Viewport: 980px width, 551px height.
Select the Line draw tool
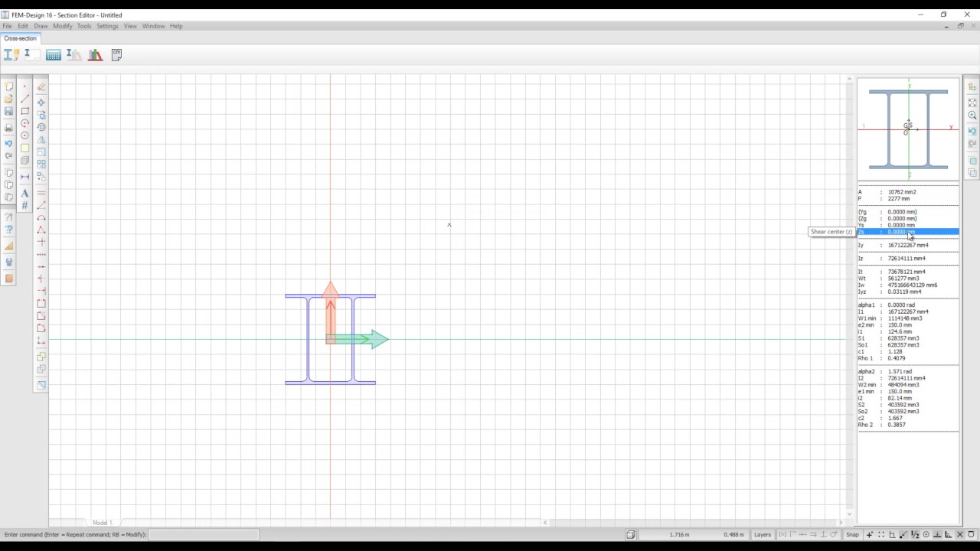click(24, 99)
